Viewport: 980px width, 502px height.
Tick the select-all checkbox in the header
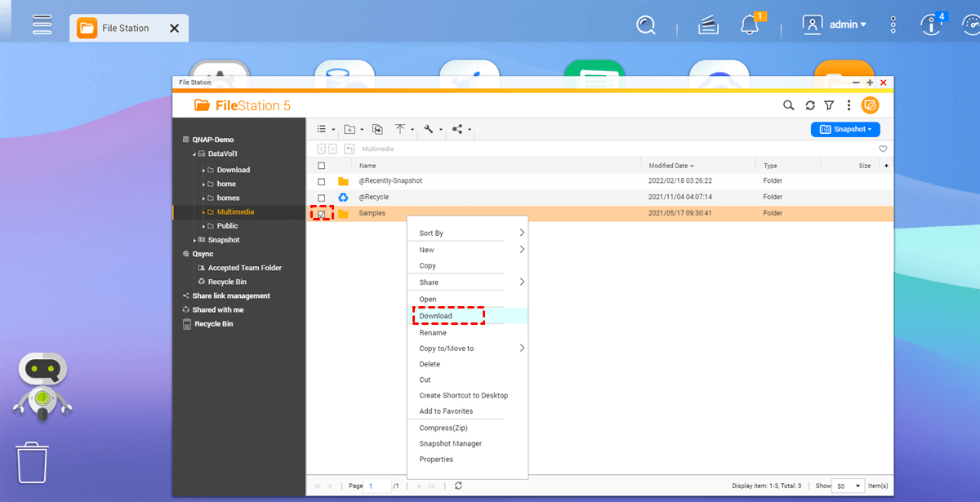(321, 166)
